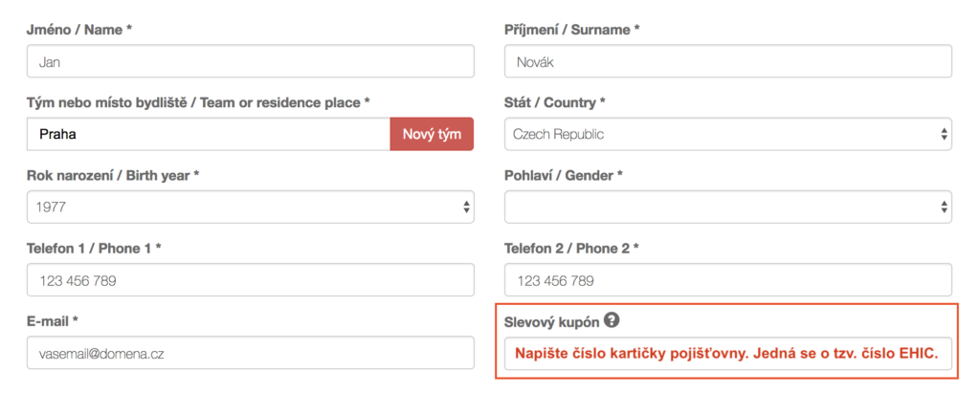
Task: Click the Stát / Country label text
Action: click(555, 102)
